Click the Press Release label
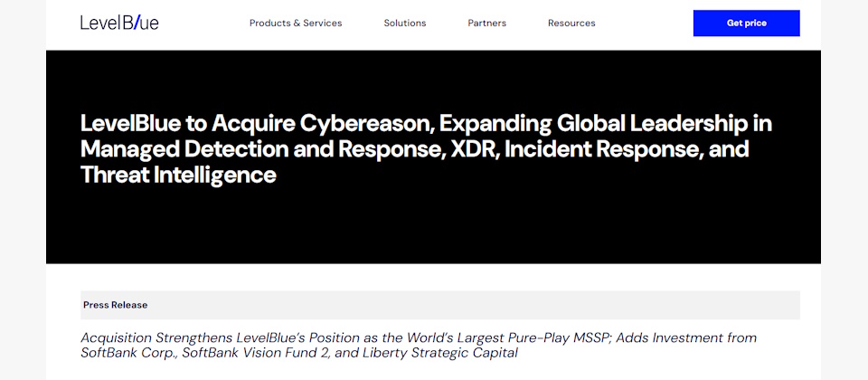This screenshot has width=868, height=380. [x=115, y=305]
